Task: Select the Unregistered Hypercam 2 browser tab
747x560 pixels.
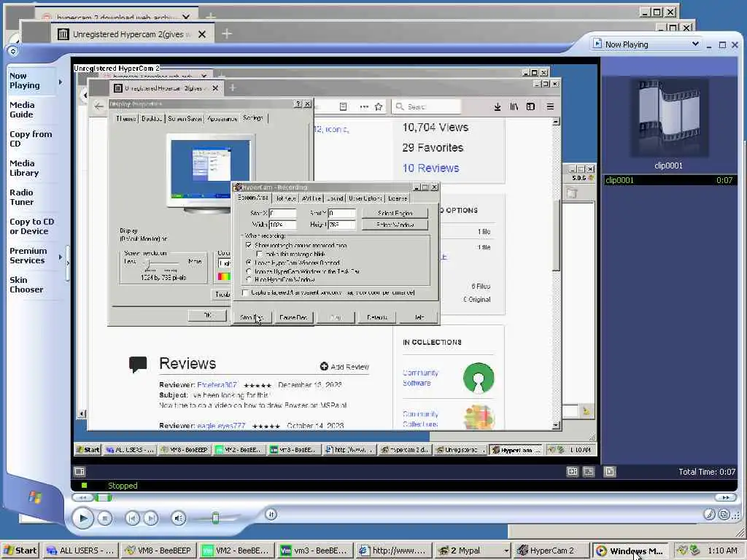Action: (x=133, y=34)
